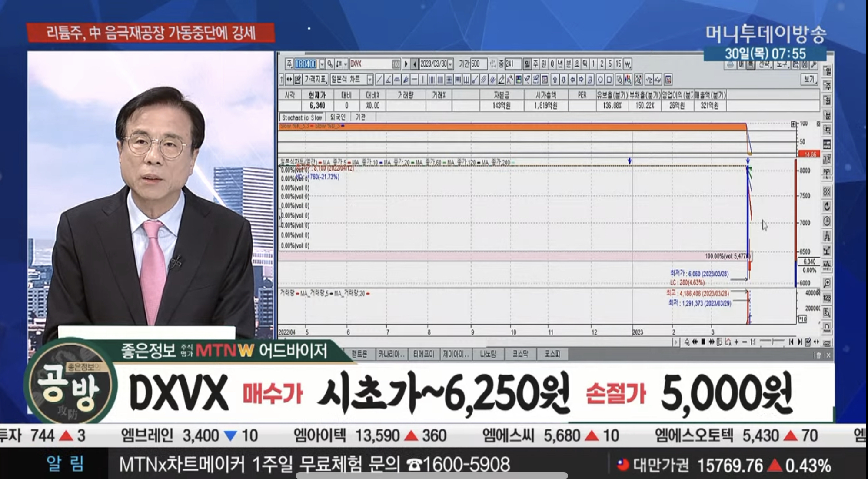This screenshot has width=868, height=479.
Task: Click the 현재가 6,340 cell
Action: click(x=317, y=105)
